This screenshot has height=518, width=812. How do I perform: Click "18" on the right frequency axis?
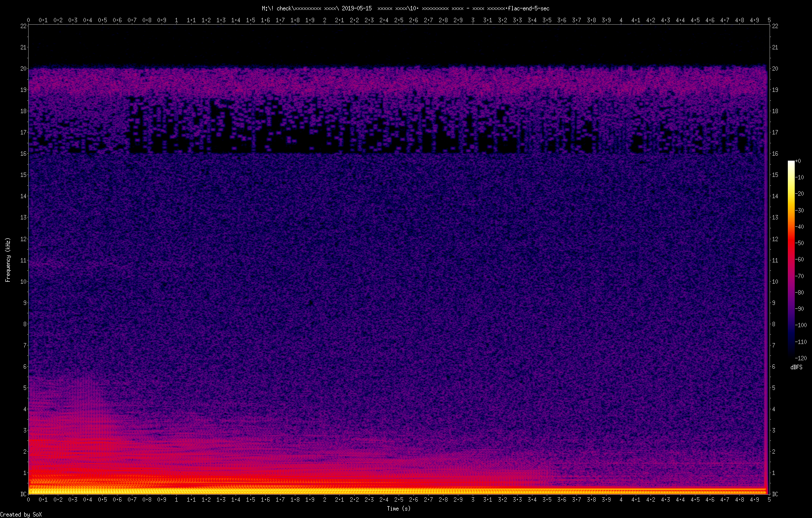coord(775,111)
